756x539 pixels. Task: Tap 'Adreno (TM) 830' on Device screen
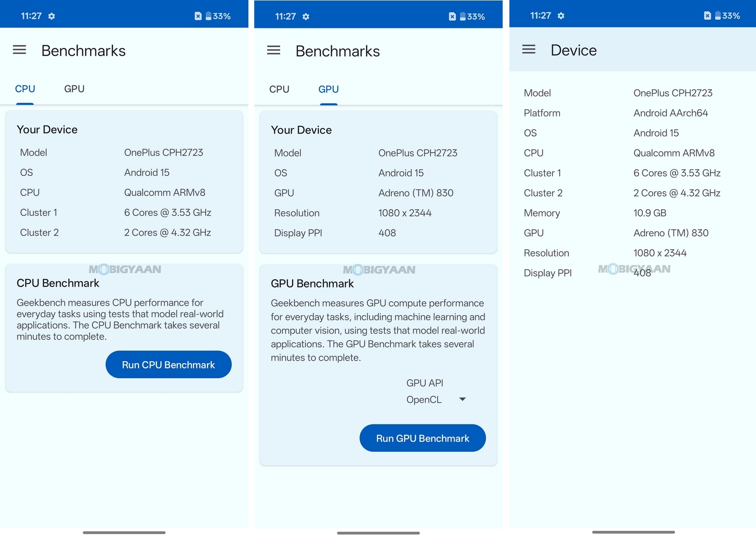[671, 233]
